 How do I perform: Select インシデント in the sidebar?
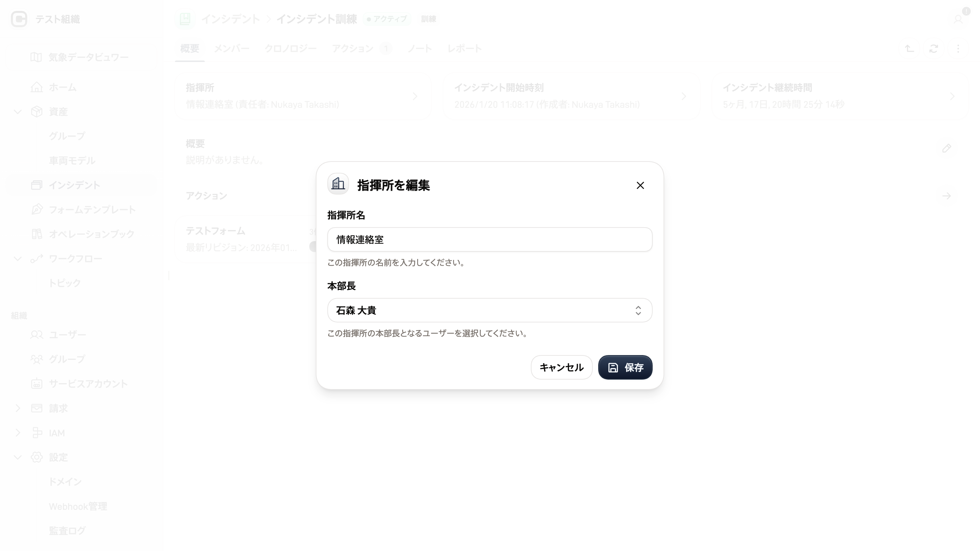tap(81, 185)
